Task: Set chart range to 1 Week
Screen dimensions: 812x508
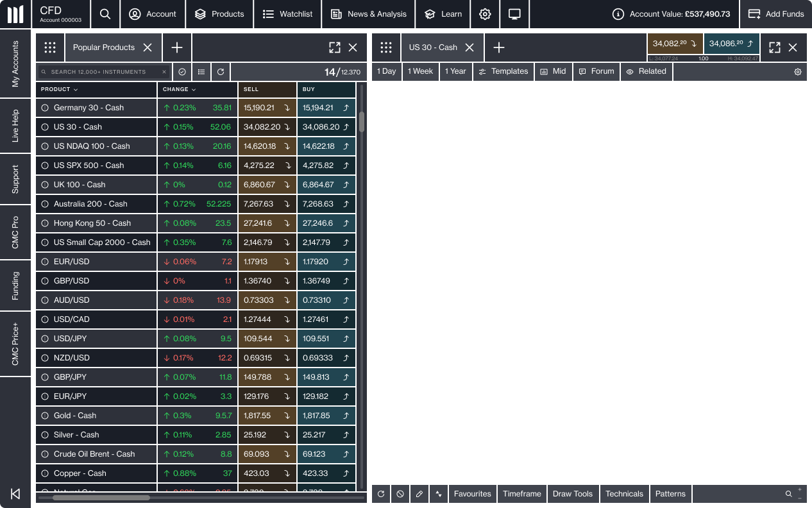Action: (x=420, y=71)
